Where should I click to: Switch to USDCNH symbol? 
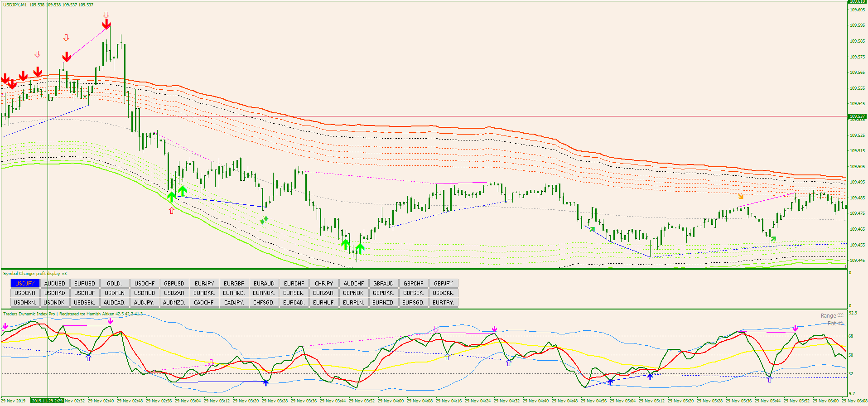tap(25, 293)
